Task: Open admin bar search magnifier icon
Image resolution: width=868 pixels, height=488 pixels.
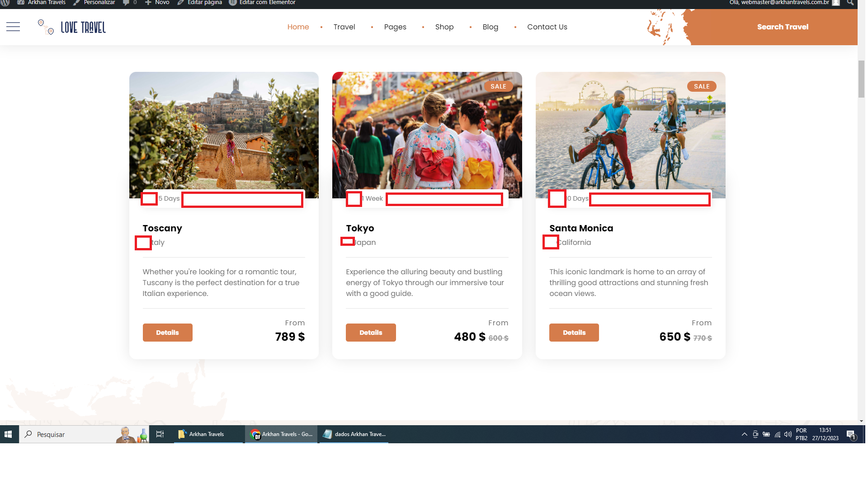Action: pos(850,3)
